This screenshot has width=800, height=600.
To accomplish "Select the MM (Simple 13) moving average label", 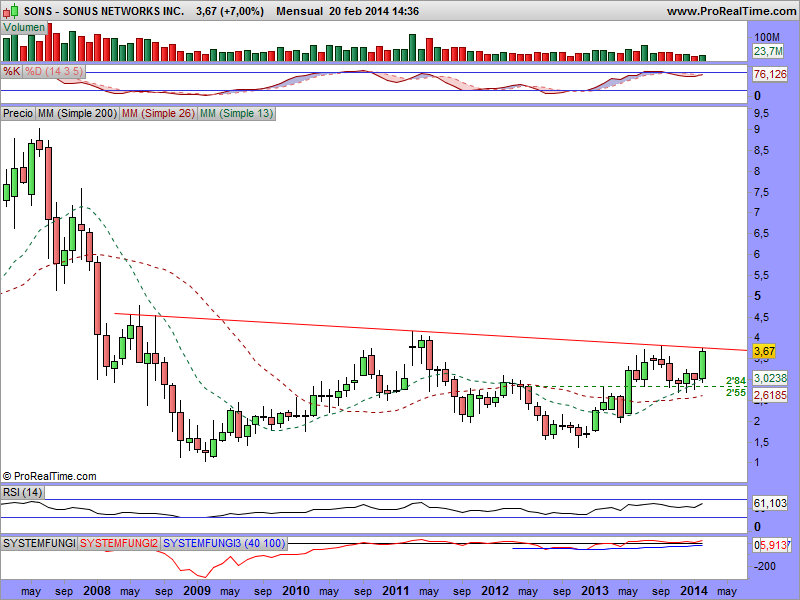I will pos(236,113).
